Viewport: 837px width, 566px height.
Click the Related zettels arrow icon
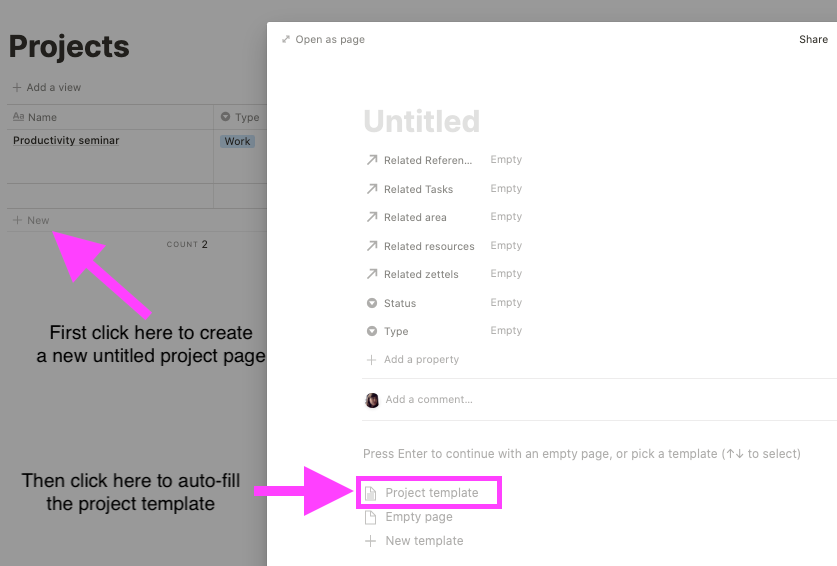372,274
